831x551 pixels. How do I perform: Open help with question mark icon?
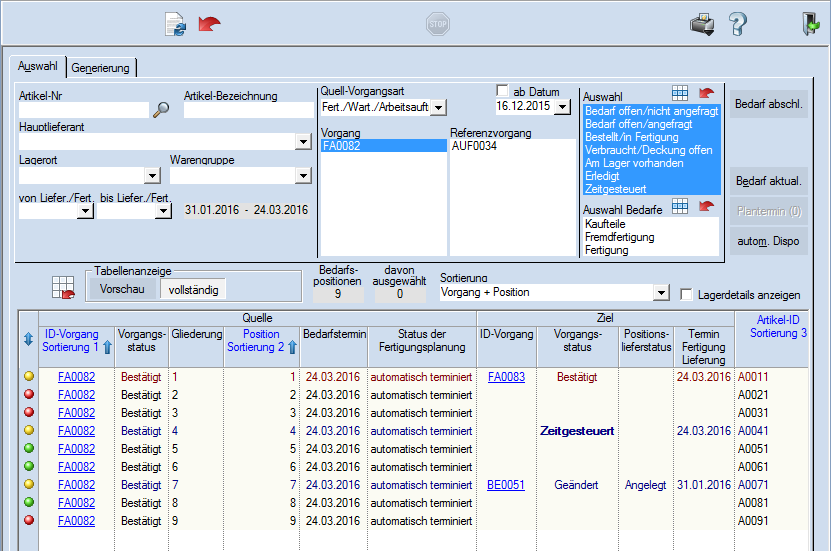(x=738, y=25)
